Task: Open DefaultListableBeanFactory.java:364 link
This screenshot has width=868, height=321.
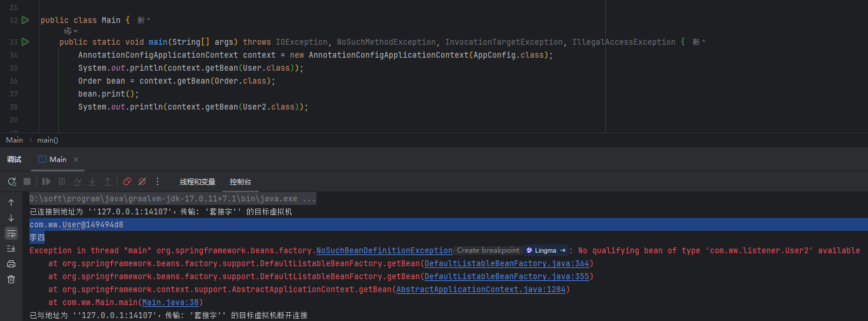Action: [507, 263]
